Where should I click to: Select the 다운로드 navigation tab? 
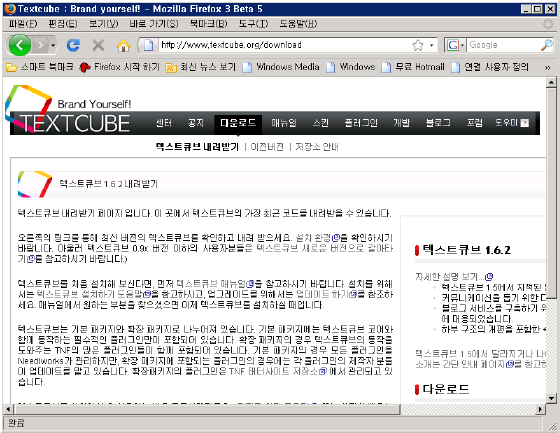[x=238, y=123]
